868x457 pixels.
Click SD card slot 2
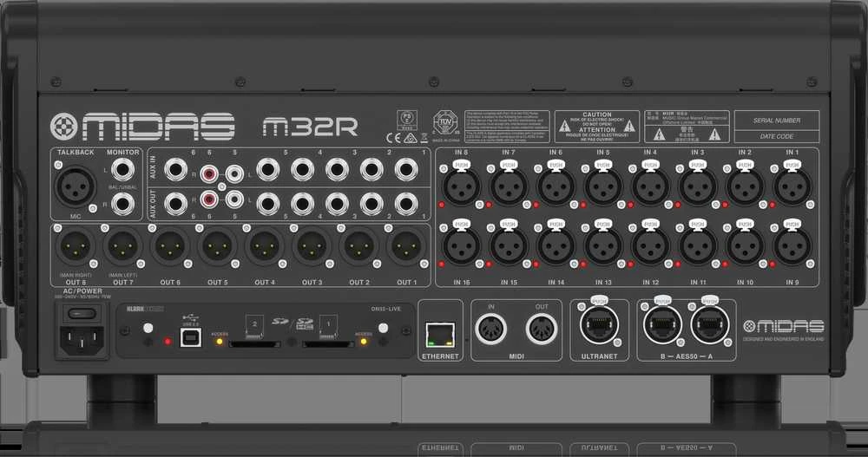pos(254,344)
